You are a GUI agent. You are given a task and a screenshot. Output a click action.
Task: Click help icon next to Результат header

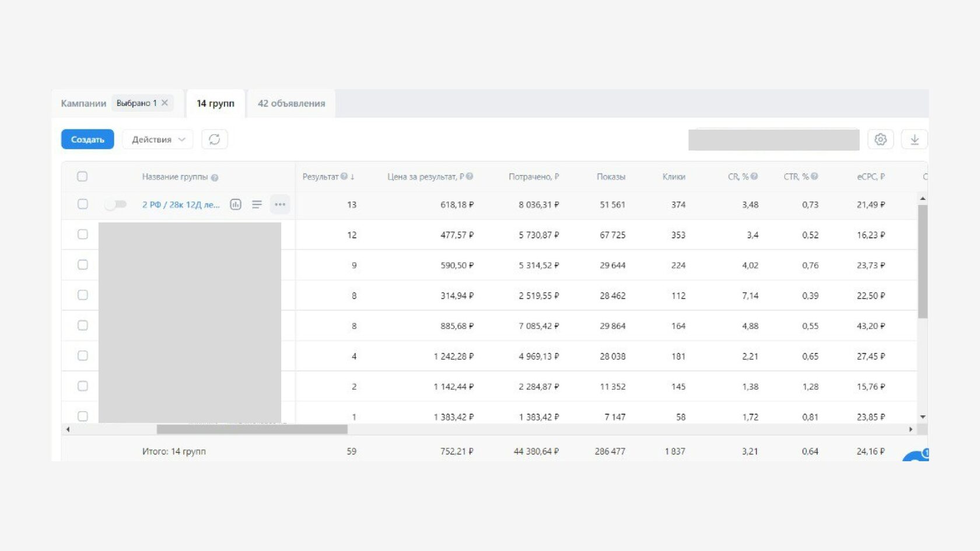[344, 177]
